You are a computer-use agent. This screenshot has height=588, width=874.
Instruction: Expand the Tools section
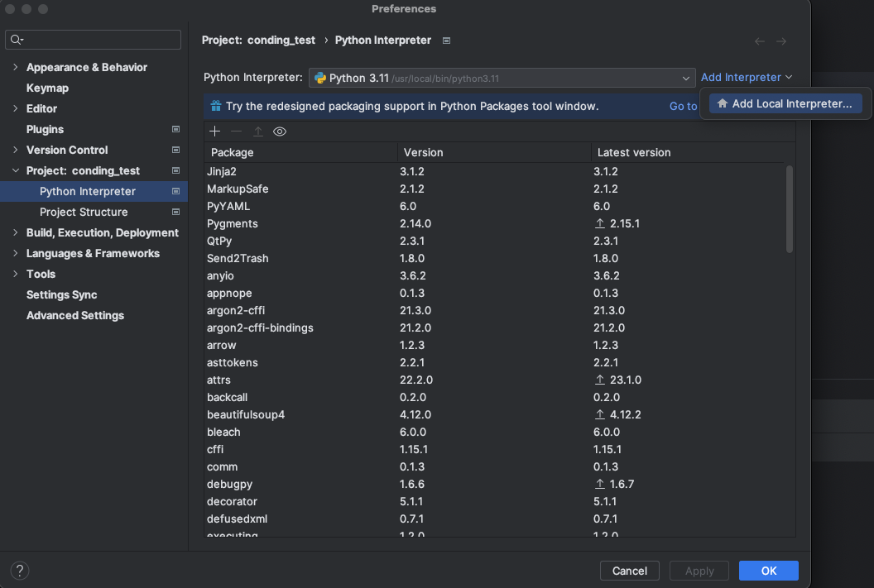tap(16, 274)
